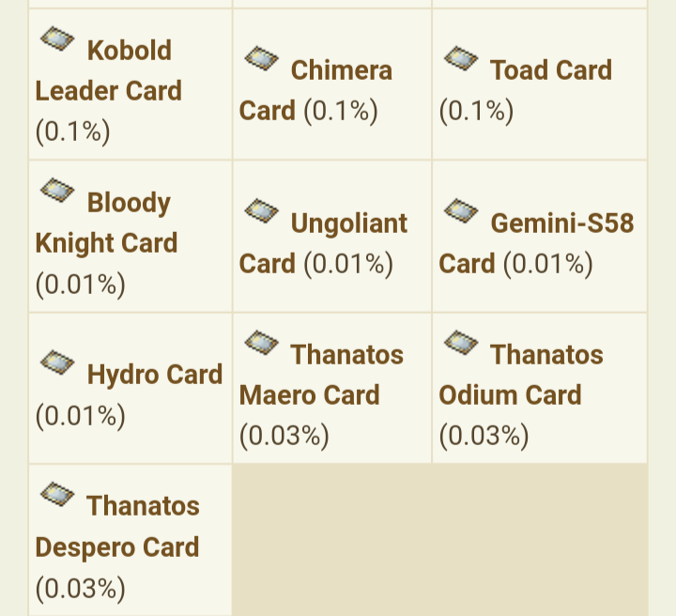Click the Bloody Knight Card icon
This screenshot has height=616, width=676.
pos(57,191)
